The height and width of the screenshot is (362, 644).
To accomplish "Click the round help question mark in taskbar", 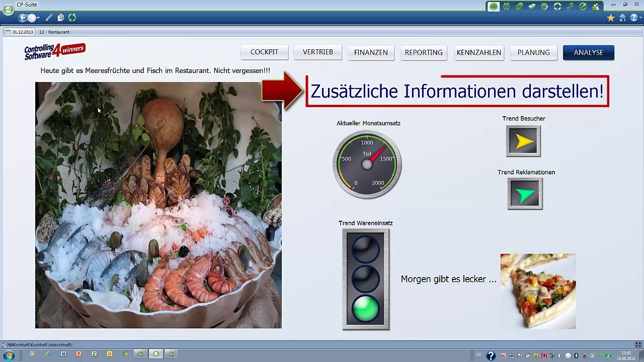I will coord(491,355).
